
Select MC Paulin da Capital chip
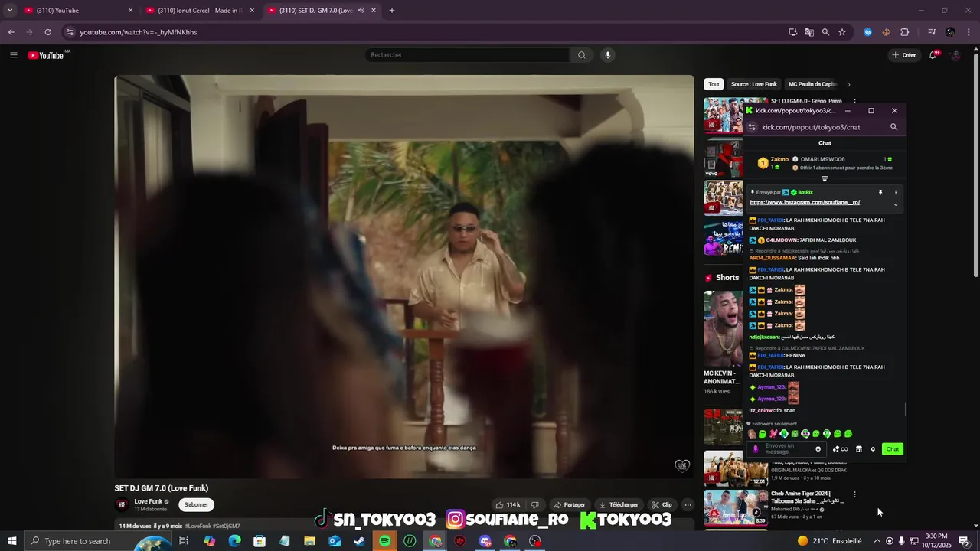[x=812, y=84]
